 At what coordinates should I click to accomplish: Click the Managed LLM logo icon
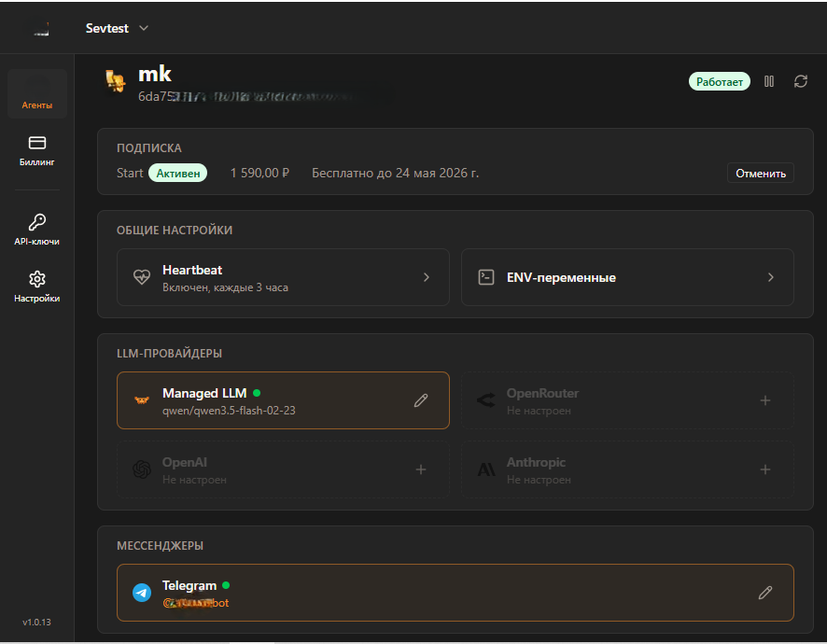(x=142, y=400)
